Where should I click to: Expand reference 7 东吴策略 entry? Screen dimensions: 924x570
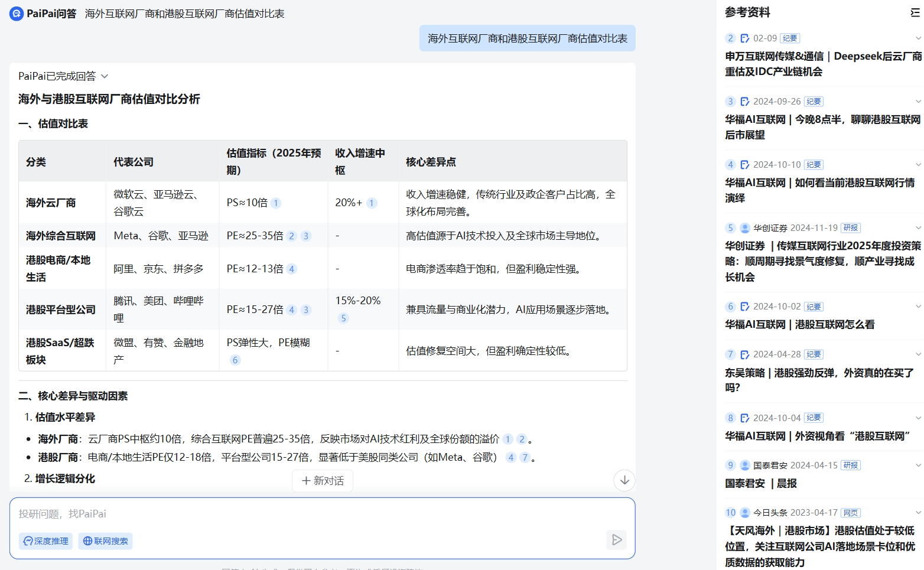coord(918,354)
